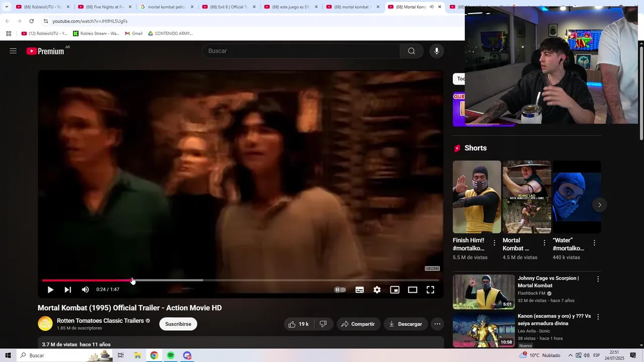Open the RobleisIUTU bookmark

click(x=44, y=34)
